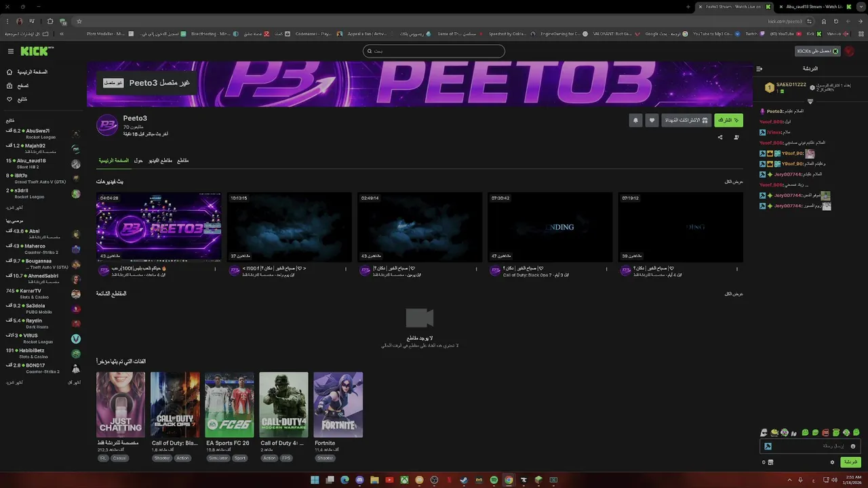Open the video thumbnail lasting 10:13:15
This screenshot has width=868, height=488.
(289, 227)
